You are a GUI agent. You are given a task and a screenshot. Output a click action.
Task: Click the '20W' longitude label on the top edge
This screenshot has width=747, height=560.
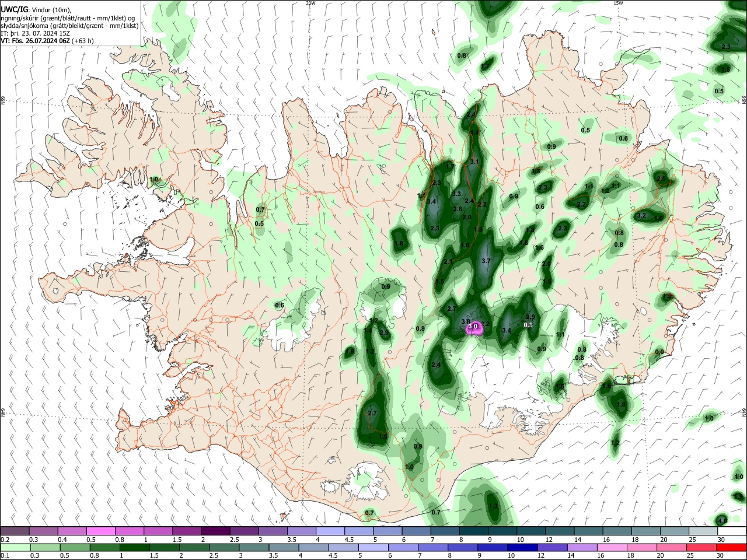point(310,3)
